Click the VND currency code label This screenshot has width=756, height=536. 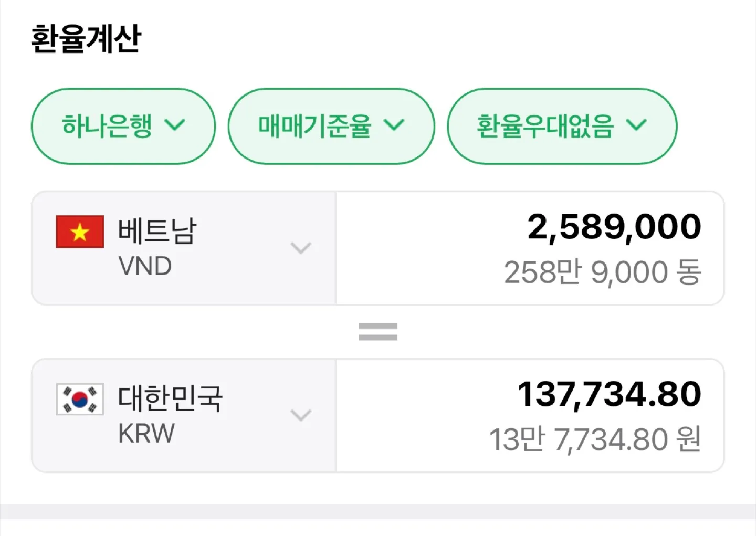point(145,266)
